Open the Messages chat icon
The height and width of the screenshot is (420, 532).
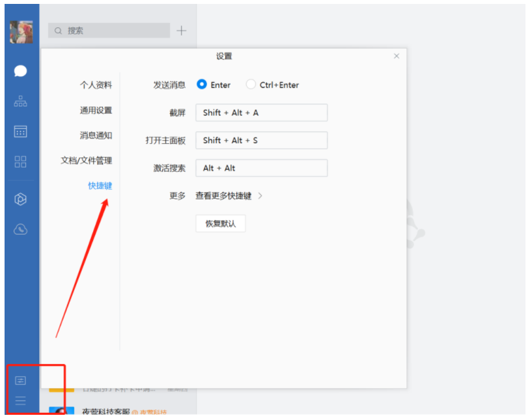pos(20,71)
